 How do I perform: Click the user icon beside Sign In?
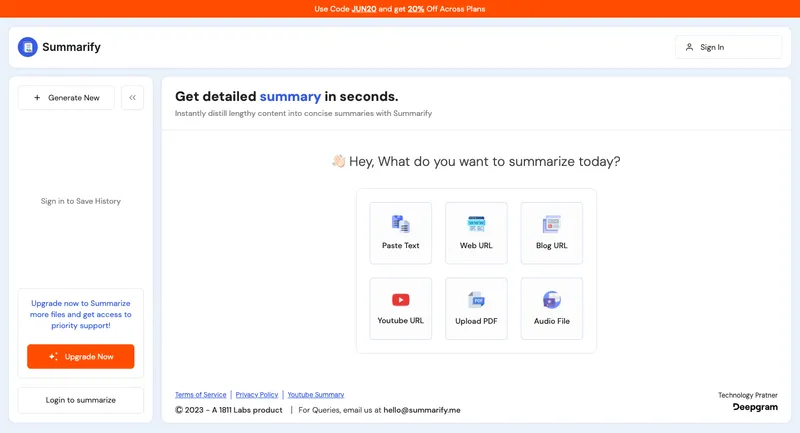(x=689, y=47)
